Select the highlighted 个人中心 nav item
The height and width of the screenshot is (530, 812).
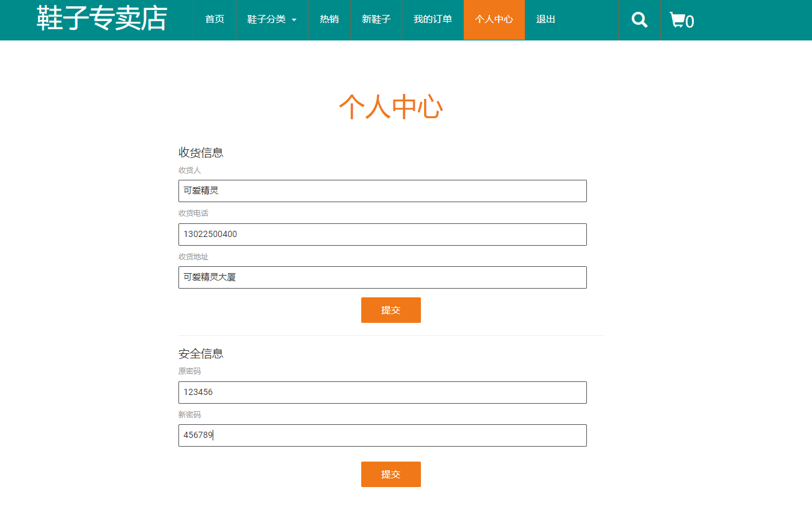coord(494,19)
